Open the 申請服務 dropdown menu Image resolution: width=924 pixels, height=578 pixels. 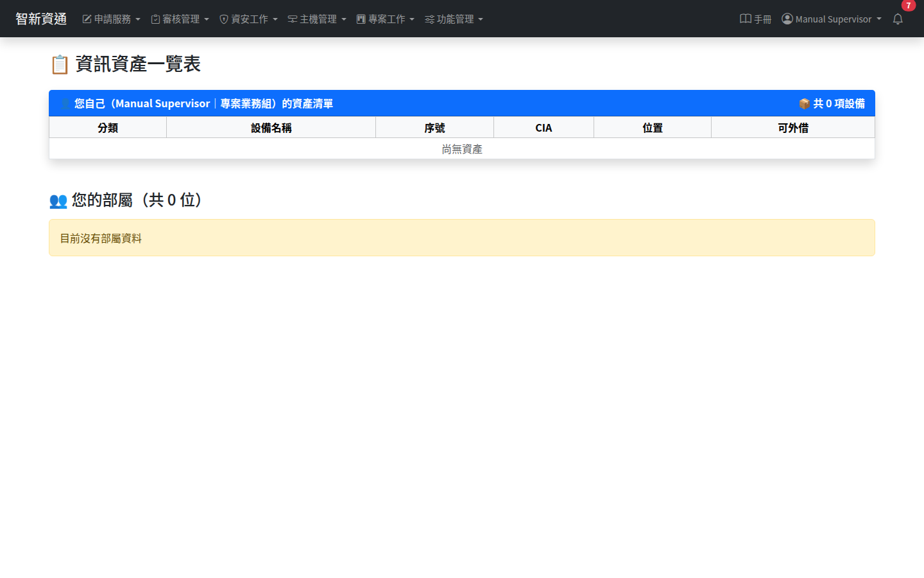[112, 19]
